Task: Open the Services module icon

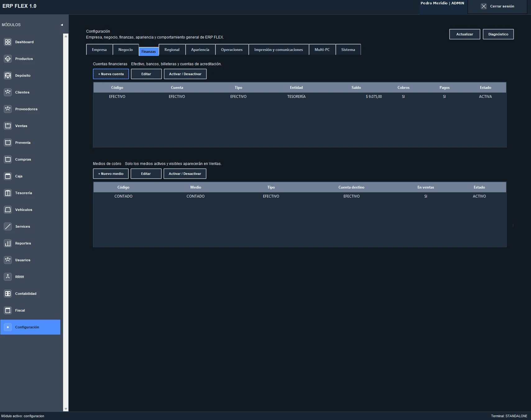Action: 8,226
